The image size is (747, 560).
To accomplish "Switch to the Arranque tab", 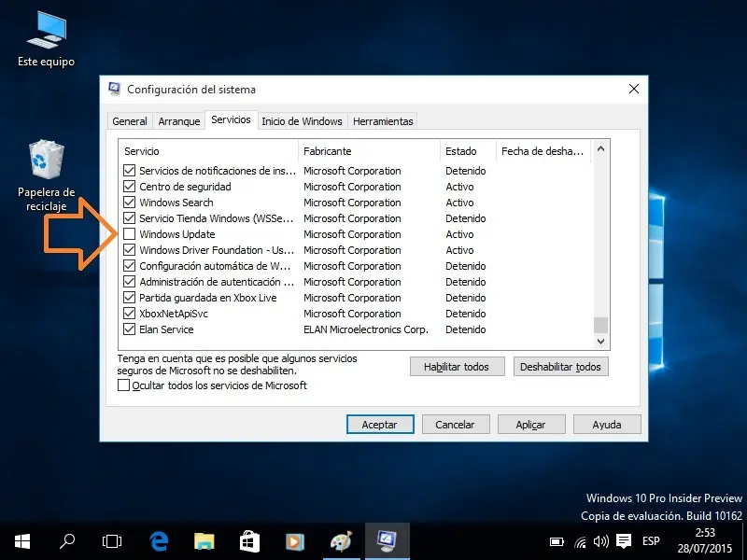I will tap(179, 121).
